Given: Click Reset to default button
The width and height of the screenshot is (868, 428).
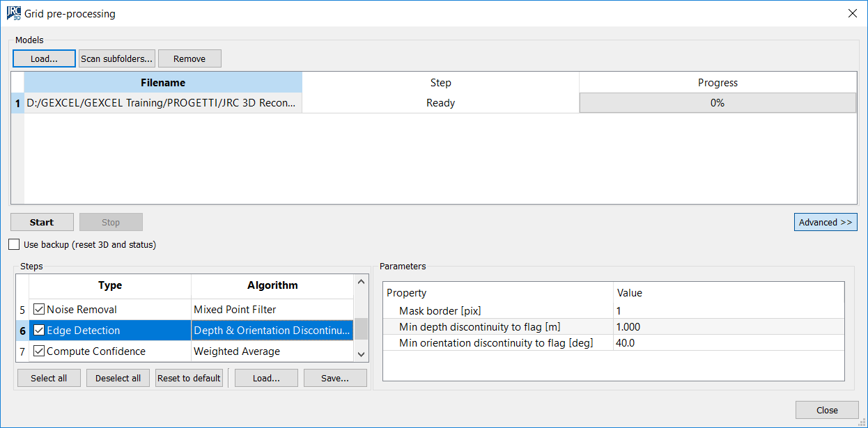Looking at the screenshot, I should click(x=189, y=378).
